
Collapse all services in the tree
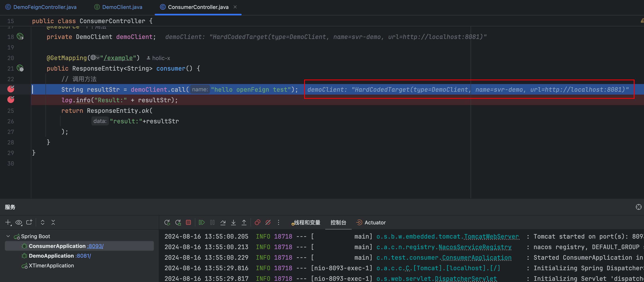pyautogui.click(x=53, y=222)
